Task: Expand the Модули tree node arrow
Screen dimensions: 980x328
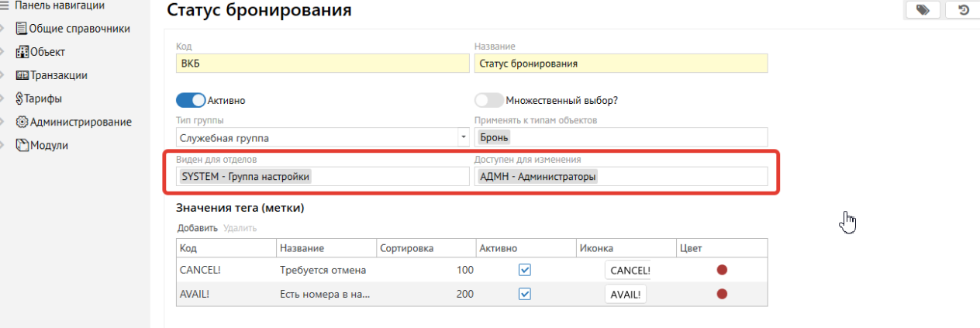Action: pos(5,145)
